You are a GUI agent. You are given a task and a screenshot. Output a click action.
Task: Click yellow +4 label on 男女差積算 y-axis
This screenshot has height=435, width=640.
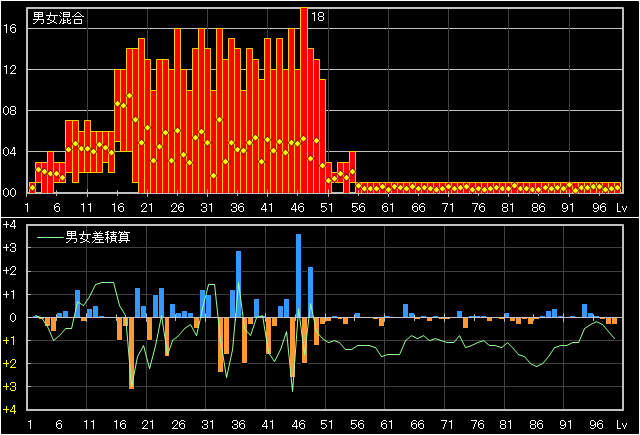coord(9,410)
